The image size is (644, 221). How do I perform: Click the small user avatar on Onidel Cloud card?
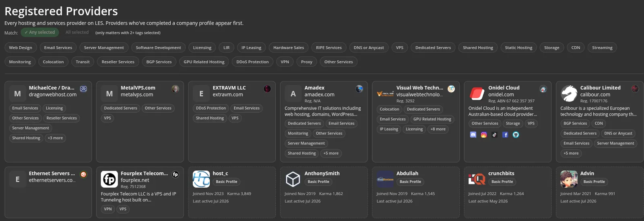[543, 89]
